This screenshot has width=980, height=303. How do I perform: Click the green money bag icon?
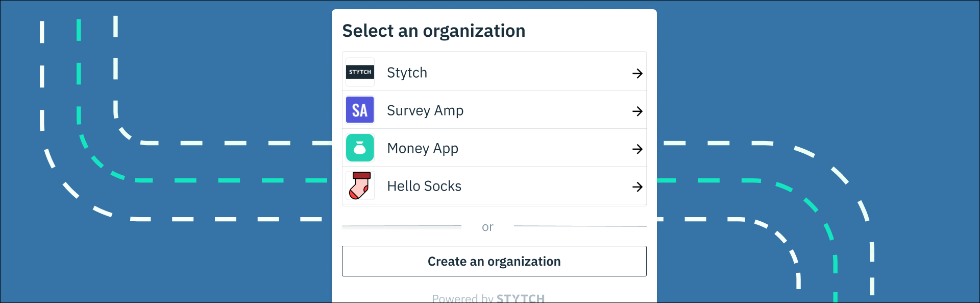coord(360,148)
